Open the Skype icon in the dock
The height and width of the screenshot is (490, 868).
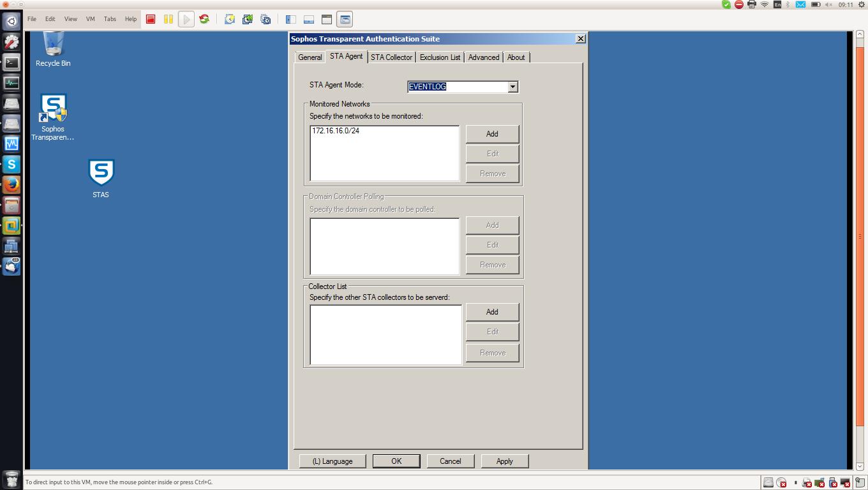[x=11, y=164]
